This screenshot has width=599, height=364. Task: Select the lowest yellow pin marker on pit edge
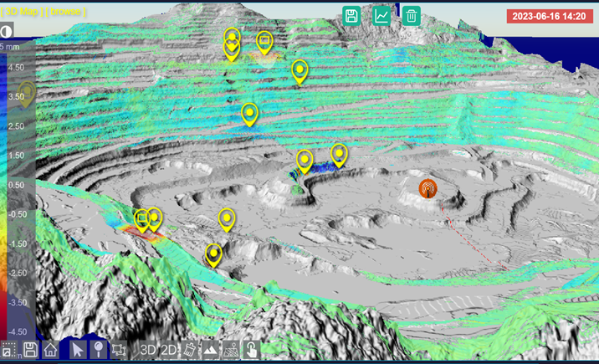click(213, 255)
